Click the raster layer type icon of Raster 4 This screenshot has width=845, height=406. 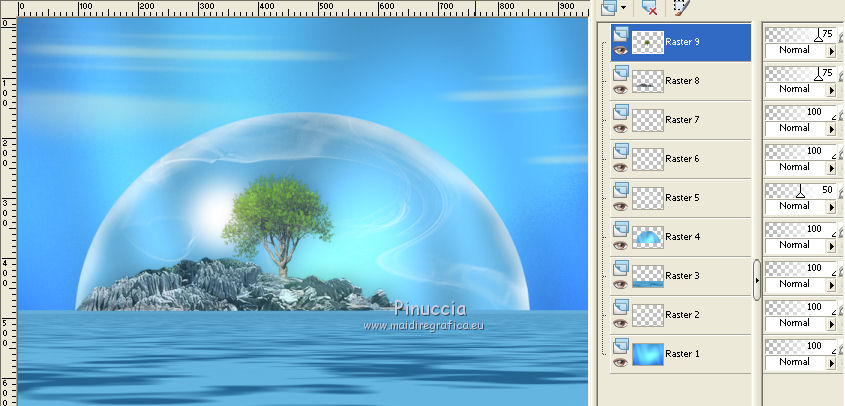click(621, 229)
